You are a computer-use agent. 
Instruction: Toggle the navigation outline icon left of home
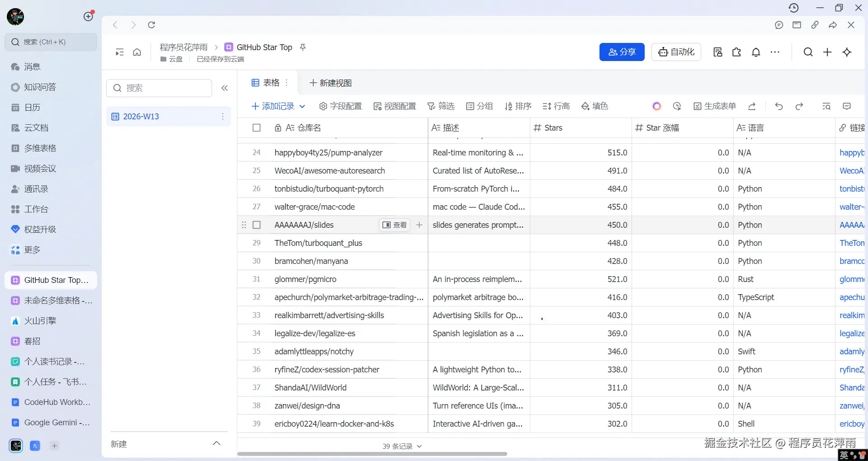pos(119,52)
